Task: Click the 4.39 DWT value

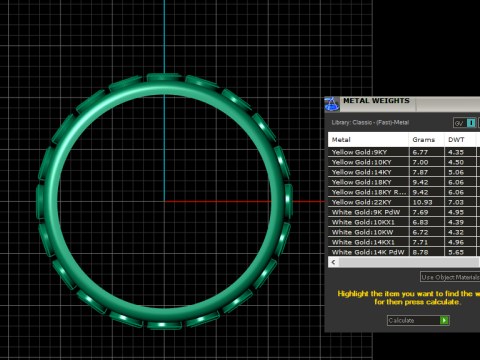Action: pos(456,222)
